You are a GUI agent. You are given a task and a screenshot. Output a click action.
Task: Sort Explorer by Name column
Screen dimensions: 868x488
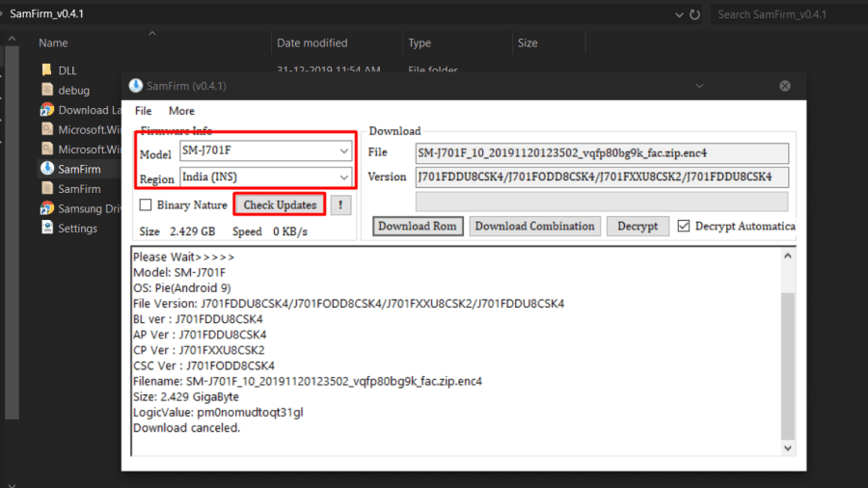(x=53, y=42)
